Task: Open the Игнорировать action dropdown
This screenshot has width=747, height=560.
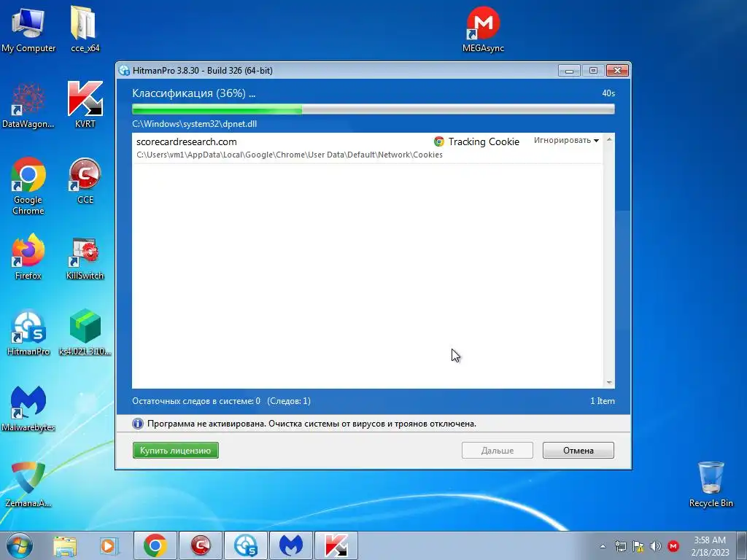Action: pyautogui.click(x=566, y=141)
